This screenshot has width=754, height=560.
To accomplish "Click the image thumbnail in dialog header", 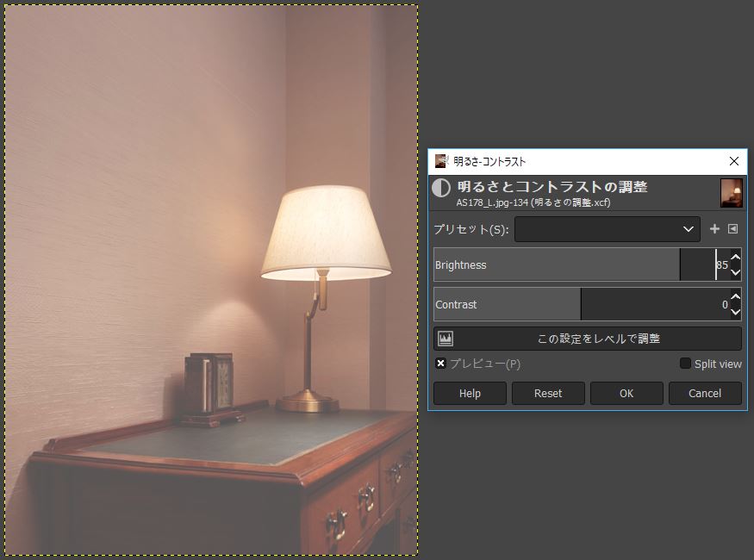I will click(x=732, y=193).
